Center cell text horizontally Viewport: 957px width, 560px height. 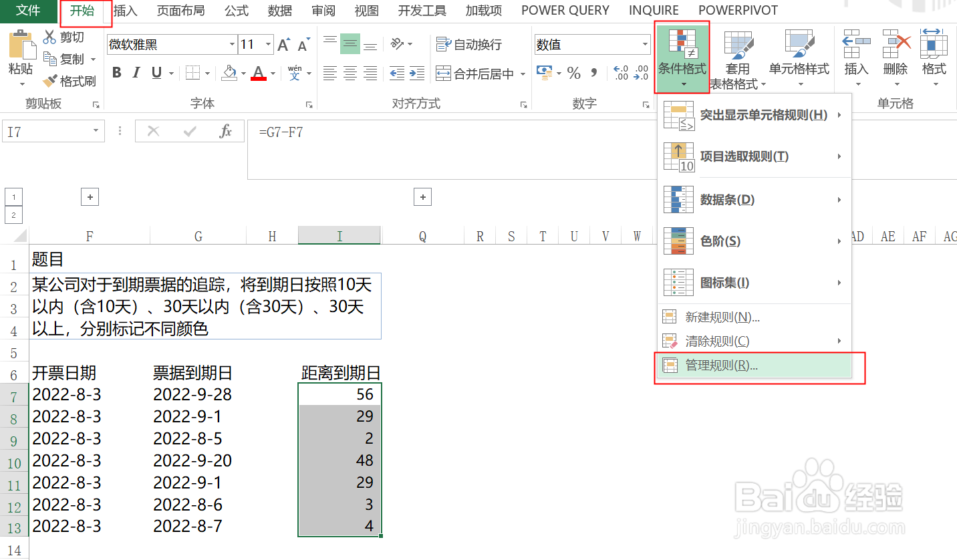[x=350, y=73]
